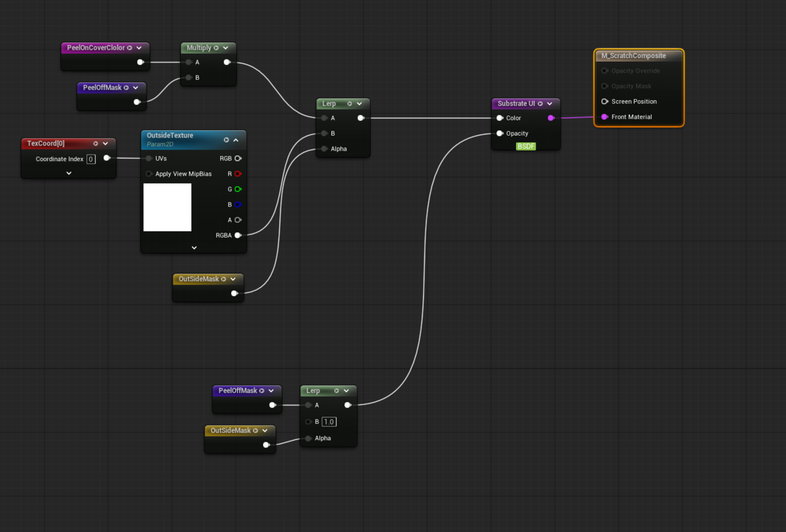Open the chevron dropdown on Substrate UI
786x532 pixels.
[x=550, y=104]
